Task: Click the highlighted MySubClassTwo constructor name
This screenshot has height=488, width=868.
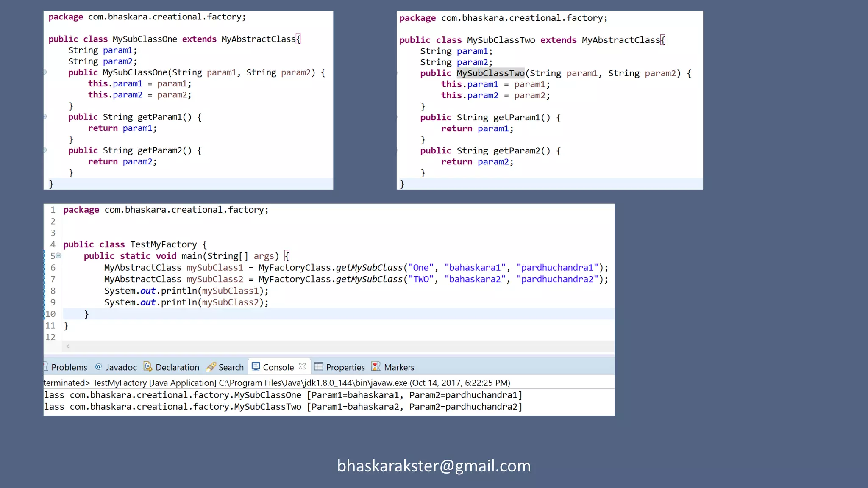Action: click(x=490, y=73)
